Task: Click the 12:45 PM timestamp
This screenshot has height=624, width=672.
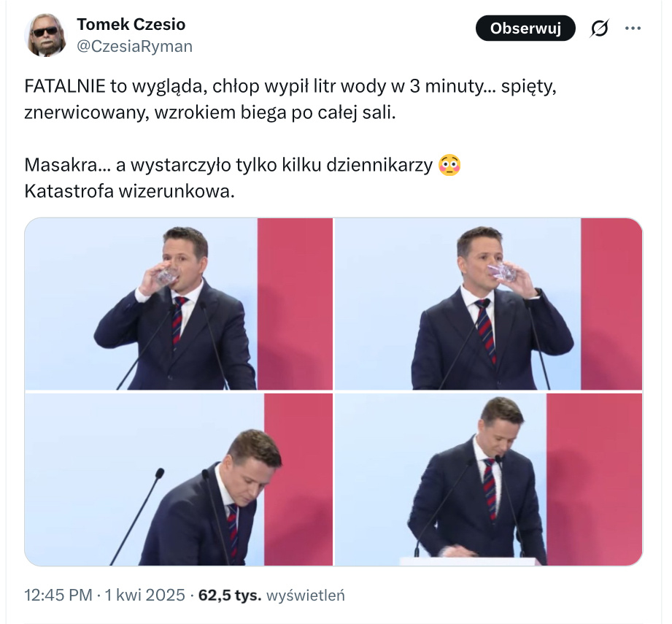Action: (x=58, y=595)
